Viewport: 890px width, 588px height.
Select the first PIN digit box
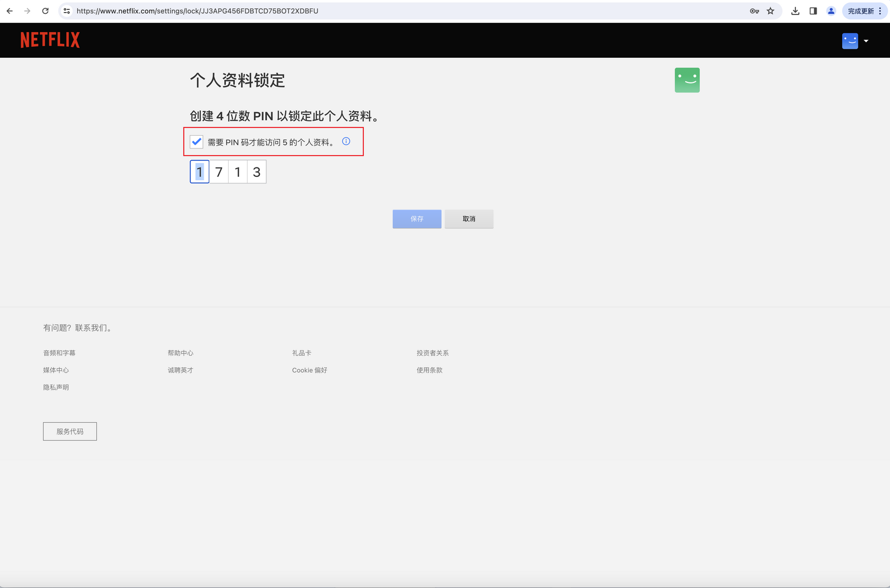click(200, 172)
